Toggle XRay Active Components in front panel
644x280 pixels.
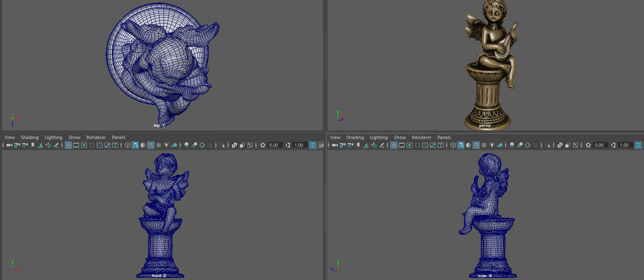pyautogui.click(x=242, y=145)
